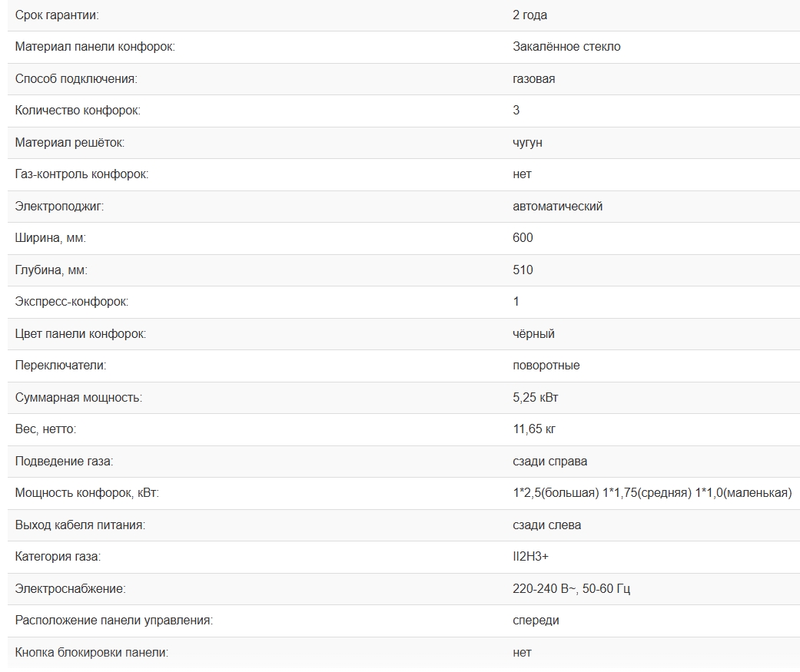
Task: Click the "Срок гарантии:" label
Action: pyautogui.click(x=57, y=15)
